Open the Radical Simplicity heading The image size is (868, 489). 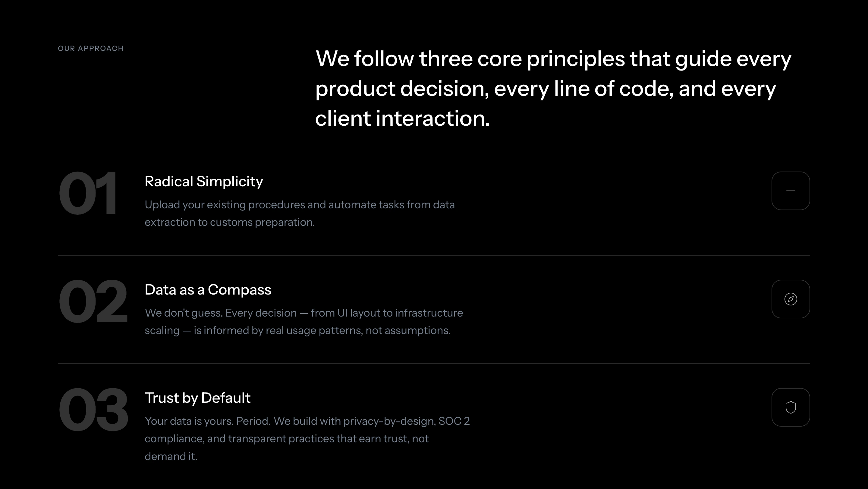[x=203, y=181]
